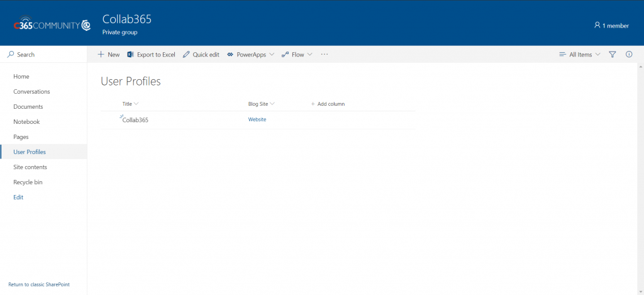
Task: Click the Edit navigation link
Action: pyautogui.click(x=18, y=198)
